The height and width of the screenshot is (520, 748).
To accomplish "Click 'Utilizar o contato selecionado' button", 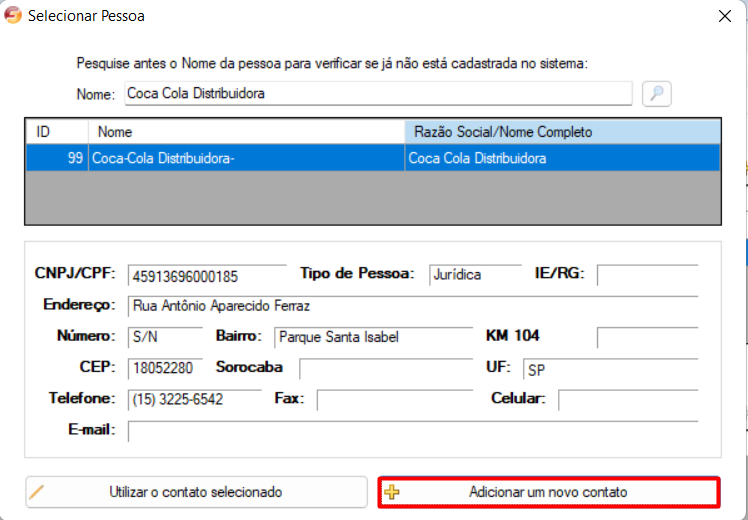I will (196, 492).
